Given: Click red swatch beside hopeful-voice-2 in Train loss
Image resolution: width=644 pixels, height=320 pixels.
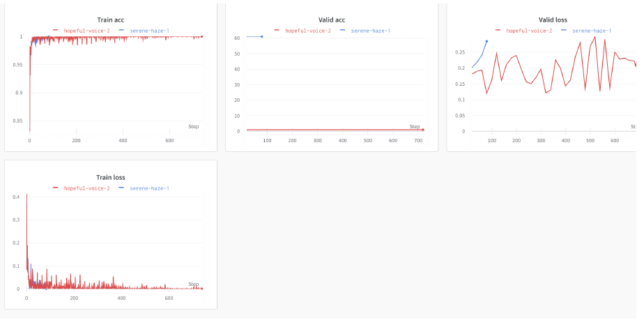Looking at the screenshot, I should [x=56, y=188].
